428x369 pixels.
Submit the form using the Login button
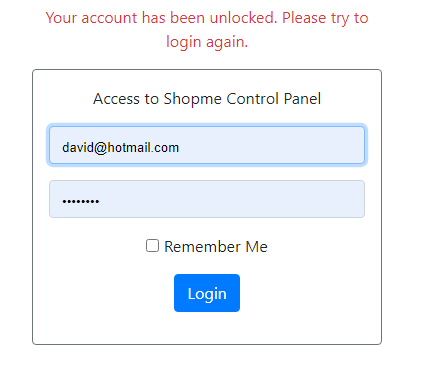tap(207, 293)
